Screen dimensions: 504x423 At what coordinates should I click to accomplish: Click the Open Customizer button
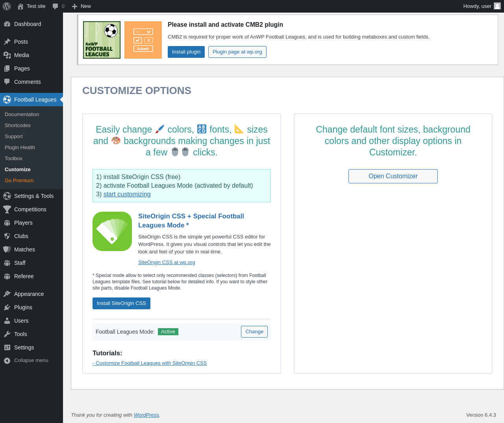click(393, 176)
